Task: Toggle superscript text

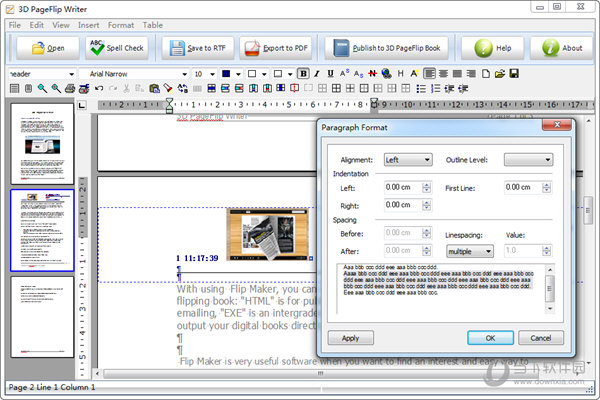Action: (x=344, y=73)
